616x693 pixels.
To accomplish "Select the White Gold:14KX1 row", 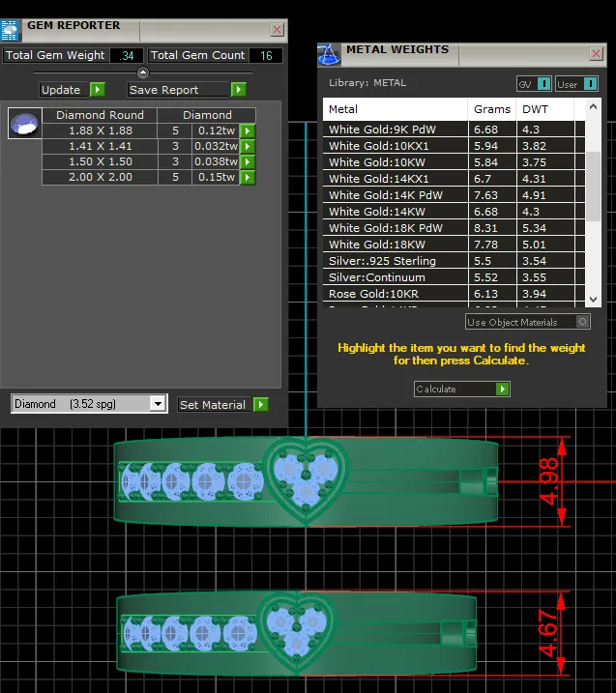I will click(x=454, y=179).
